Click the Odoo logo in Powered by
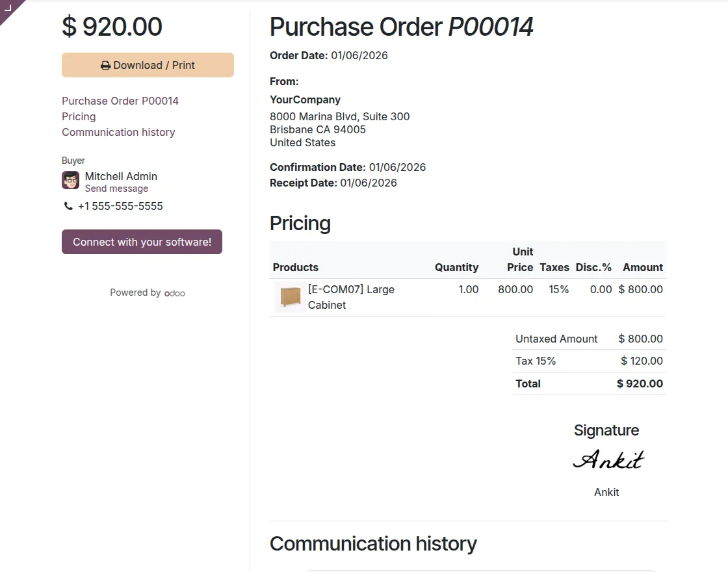This screenshot has width=728, height=572. click(x=174, y=293)
